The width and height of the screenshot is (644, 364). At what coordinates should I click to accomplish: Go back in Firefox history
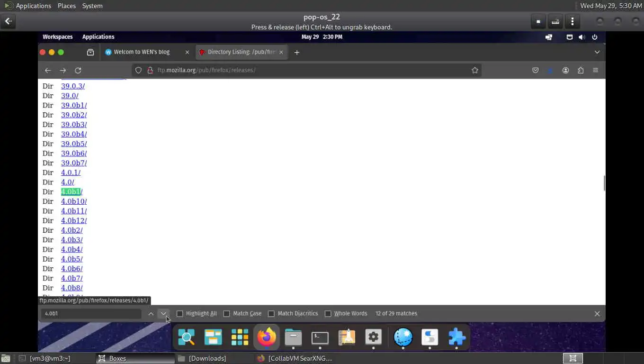pos(48,70)
